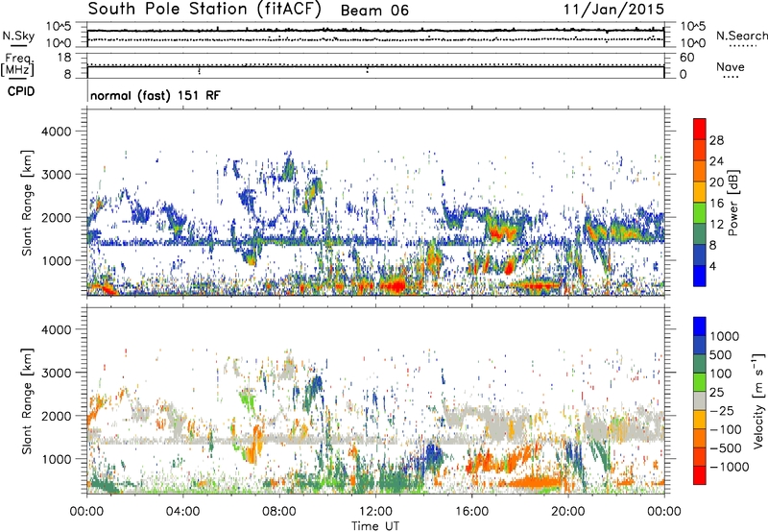The image size is (768, 532).
Task: Click the "04:00" time tick label
Action: tap(182, 512)
